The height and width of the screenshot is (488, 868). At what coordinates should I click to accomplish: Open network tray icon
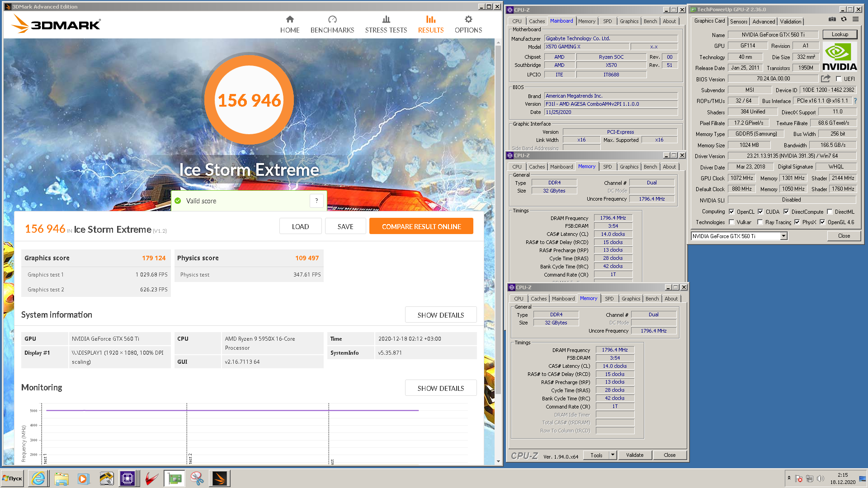pyautogui.click(x=810, y=479)
